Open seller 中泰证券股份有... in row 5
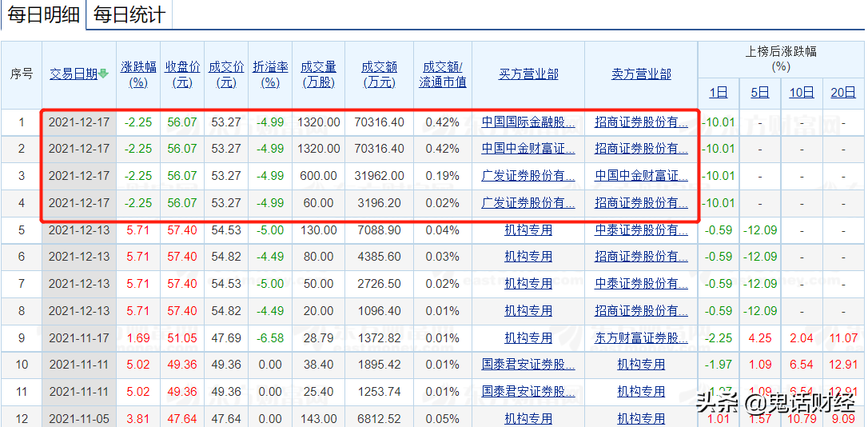This screenshot has width=868, height=427. click(x=641, y=229)
